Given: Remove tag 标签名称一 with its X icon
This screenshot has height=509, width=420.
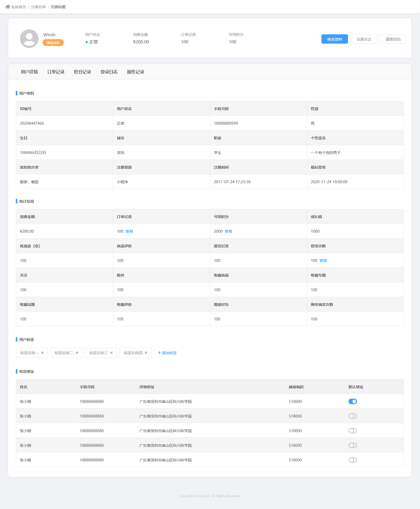Looking at the screenshot, I should tap(42, 353).
